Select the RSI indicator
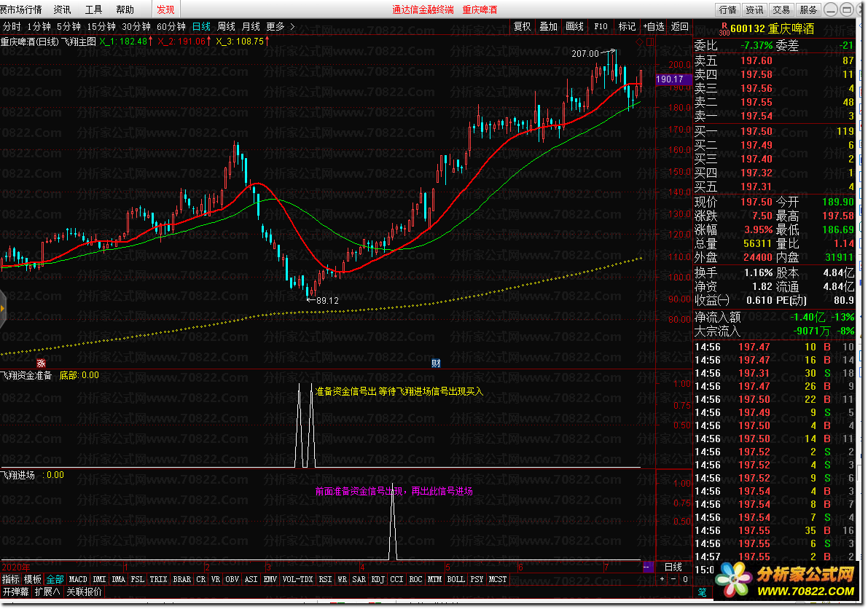Screen dimensions: 868x609 click(x=326, y=579)
